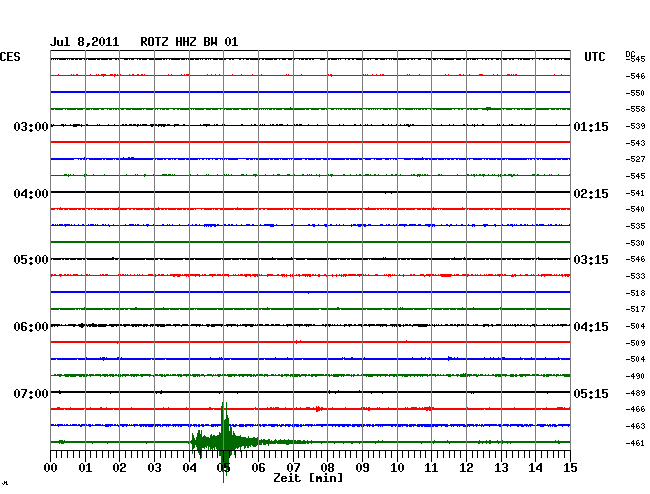Screen dimensions: 650x494
Task: Click the 03:15 UTC time label
Action: [591, 260]
